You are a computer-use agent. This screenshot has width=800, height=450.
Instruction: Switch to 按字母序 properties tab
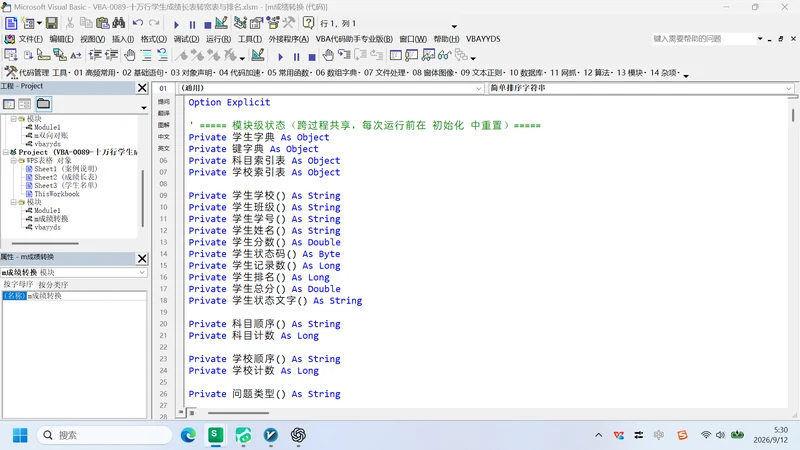pos(18,285)
